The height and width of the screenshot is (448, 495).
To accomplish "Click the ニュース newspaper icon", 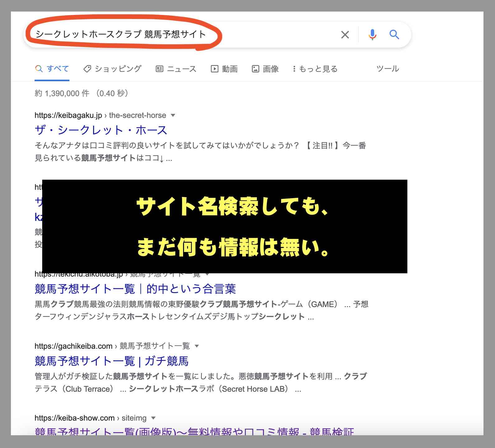I will coord(159,69).
